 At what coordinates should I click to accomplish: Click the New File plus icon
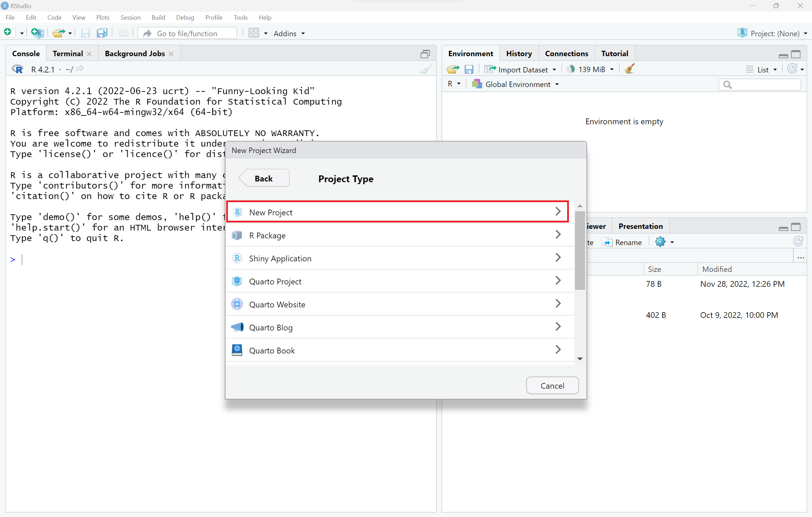8,33
